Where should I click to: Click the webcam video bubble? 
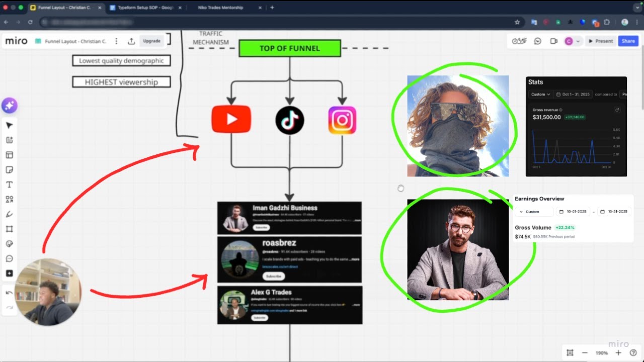tap(48, 292)
